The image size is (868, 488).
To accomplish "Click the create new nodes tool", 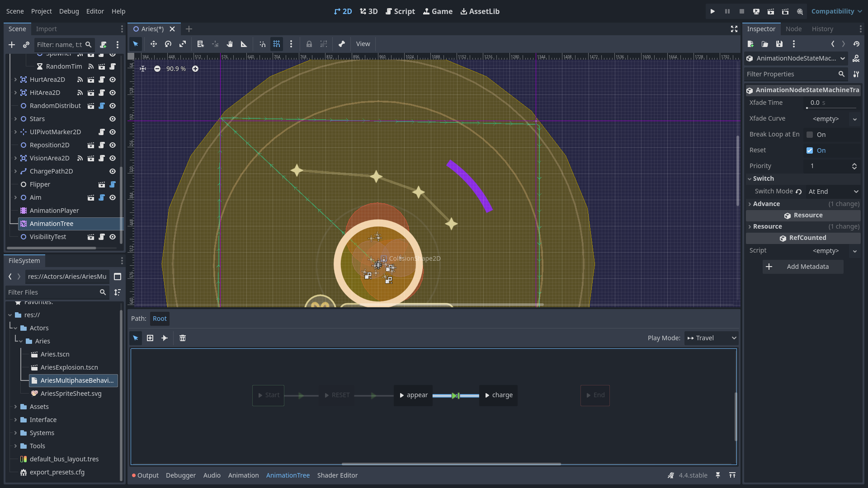I will pos(150,338).
